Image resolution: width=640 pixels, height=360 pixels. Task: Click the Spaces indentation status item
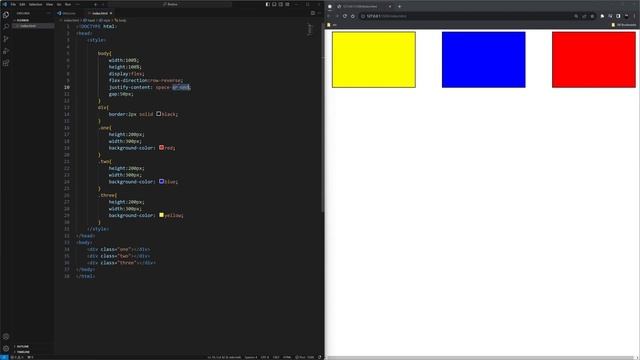pyautogui.click(x=251, y=357)
